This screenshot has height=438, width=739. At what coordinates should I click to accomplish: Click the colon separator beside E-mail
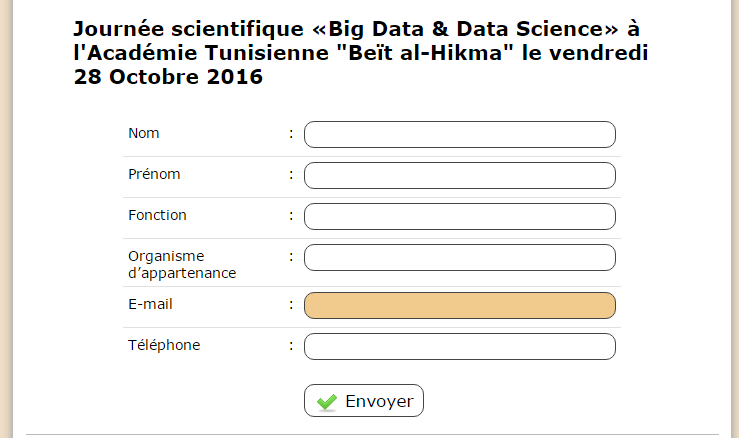[x=291, y=305]
